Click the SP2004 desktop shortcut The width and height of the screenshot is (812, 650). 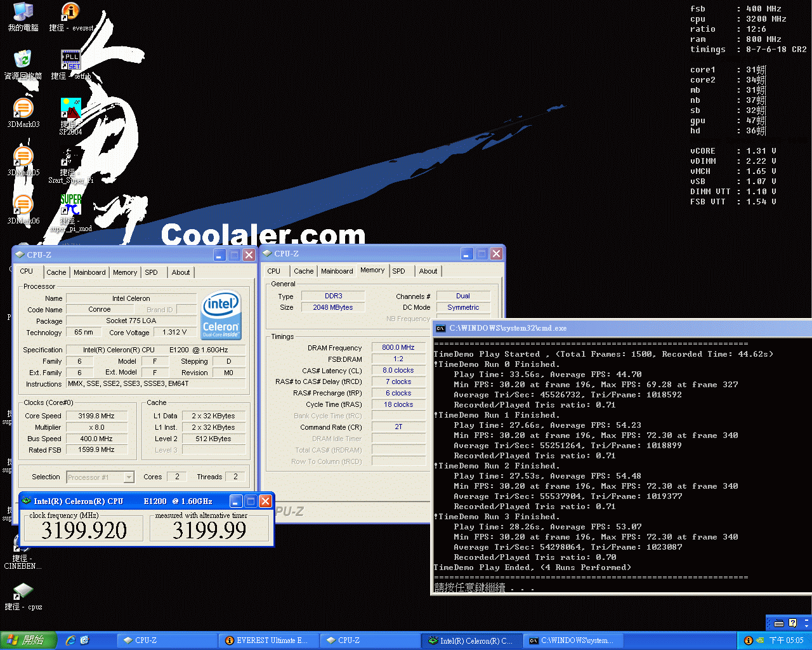coord(70,109)
